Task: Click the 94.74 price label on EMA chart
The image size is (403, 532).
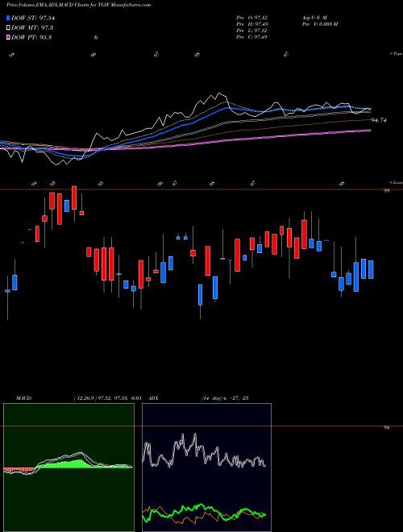Action: click(379, 120)
